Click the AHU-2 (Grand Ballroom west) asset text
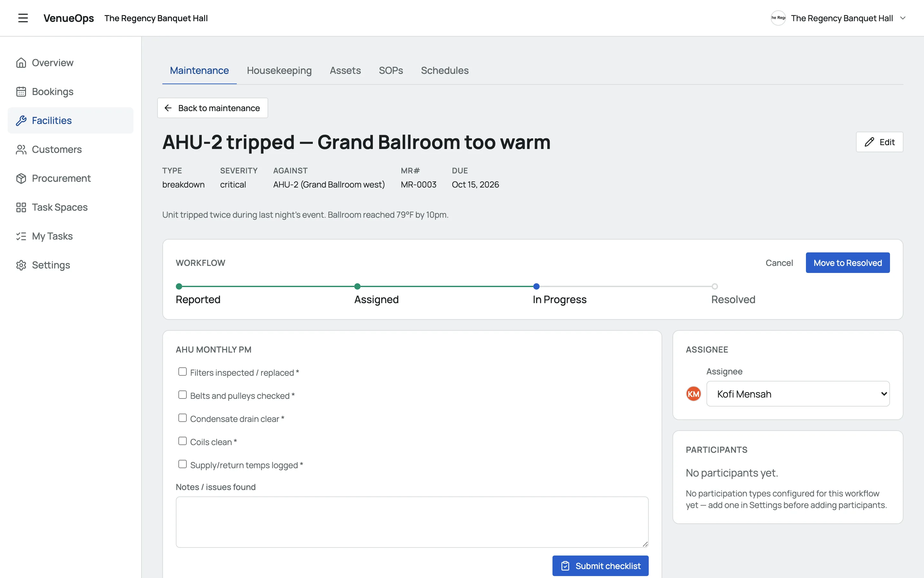 click(x=329, y=185)
